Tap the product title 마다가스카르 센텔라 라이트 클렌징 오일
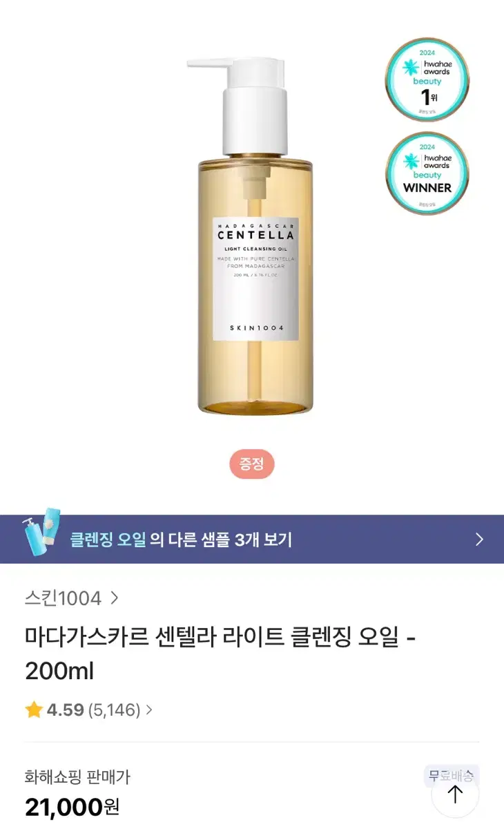Image resolution: width=504 pixels, height=829 pixels. (212, 638)
